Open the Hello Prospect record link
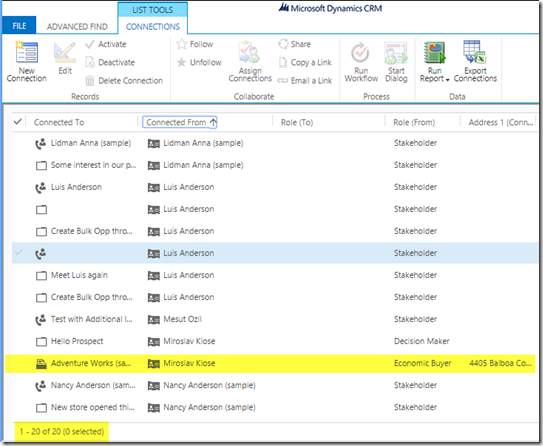The height and width of the screenshot is (446, 543). (x=77, y=341)
